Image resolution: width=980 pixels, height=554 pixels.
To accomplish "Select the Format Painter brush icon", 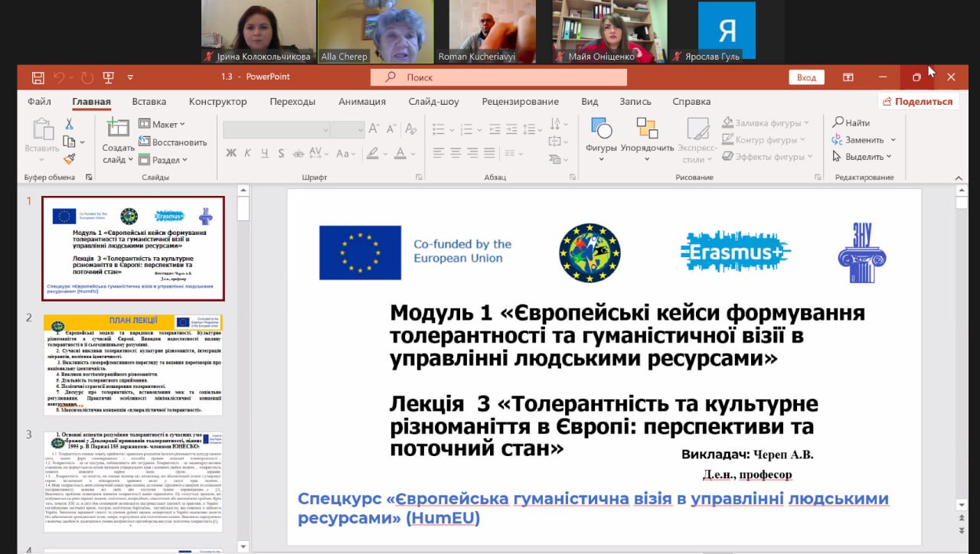I will click(69, 159).
